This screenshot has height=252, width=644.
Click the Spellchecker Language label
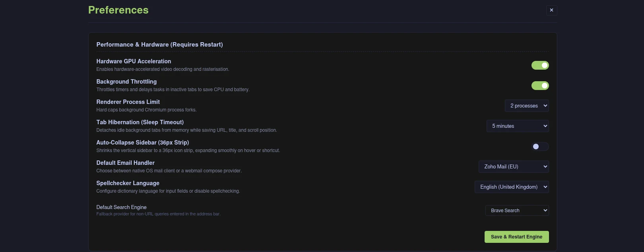click(128, 183)
